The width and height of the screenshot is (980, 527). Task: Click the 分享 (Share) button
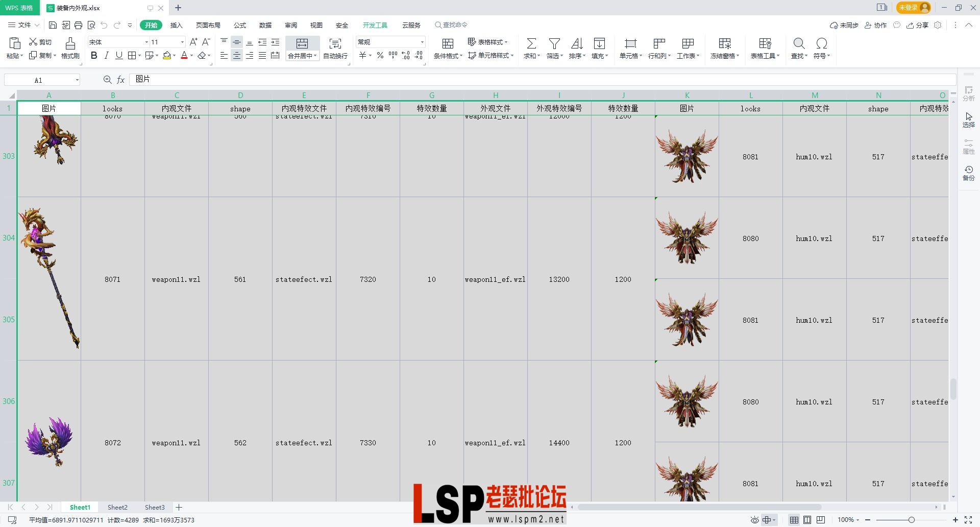(x=917, y=25)
